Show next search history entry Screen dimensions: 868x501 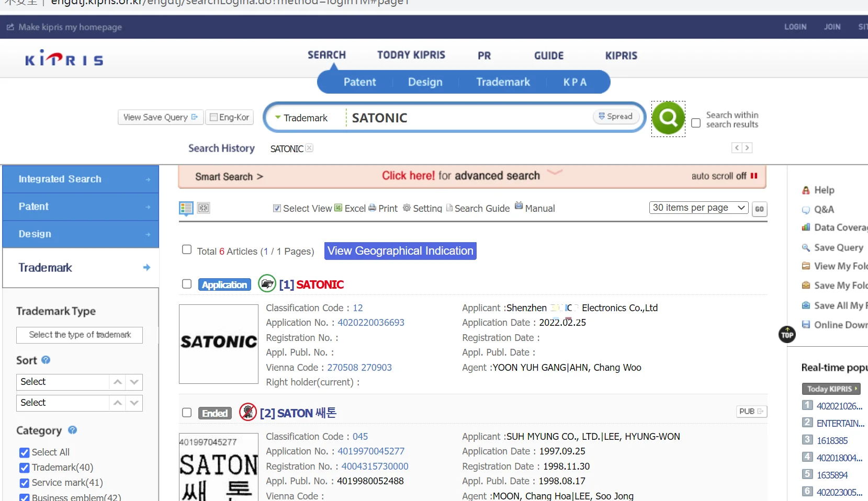(x=747, y=148)
